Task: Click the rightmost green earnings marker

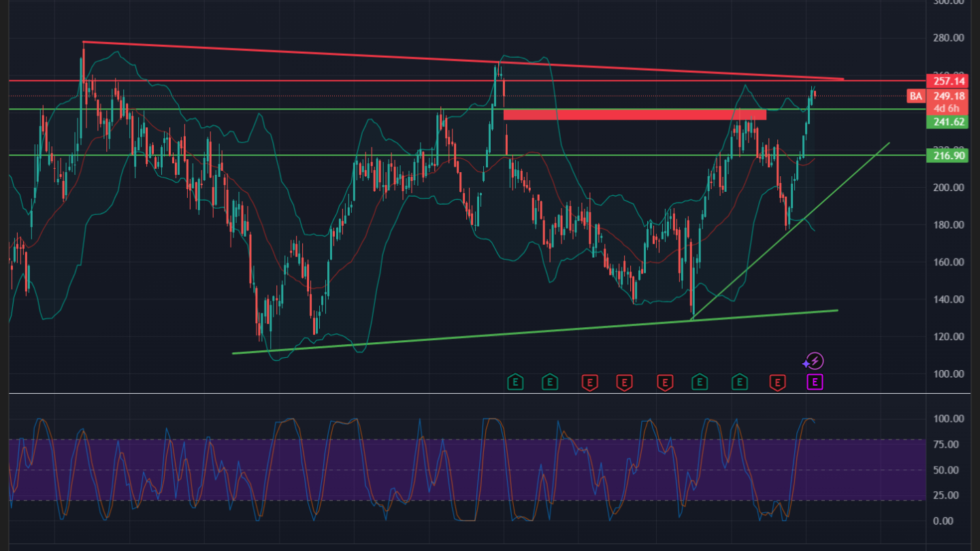Action: [740, 382]
